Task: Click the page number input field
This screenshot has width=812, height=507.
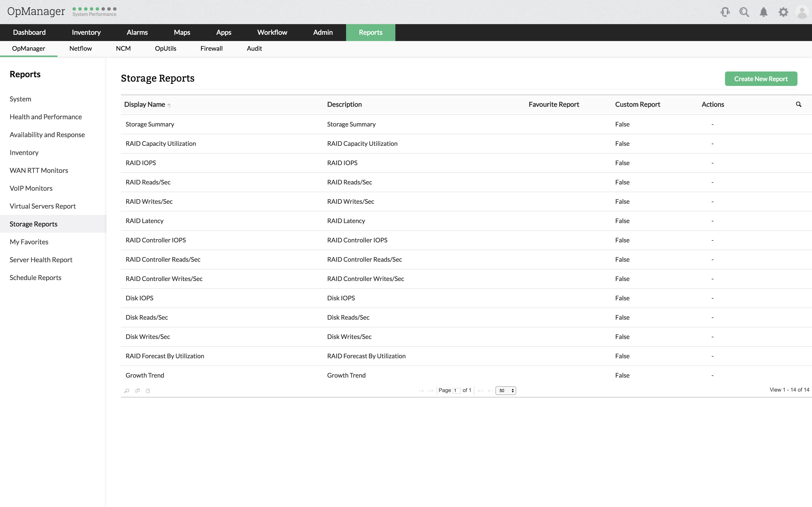Action: coord(456,391)
